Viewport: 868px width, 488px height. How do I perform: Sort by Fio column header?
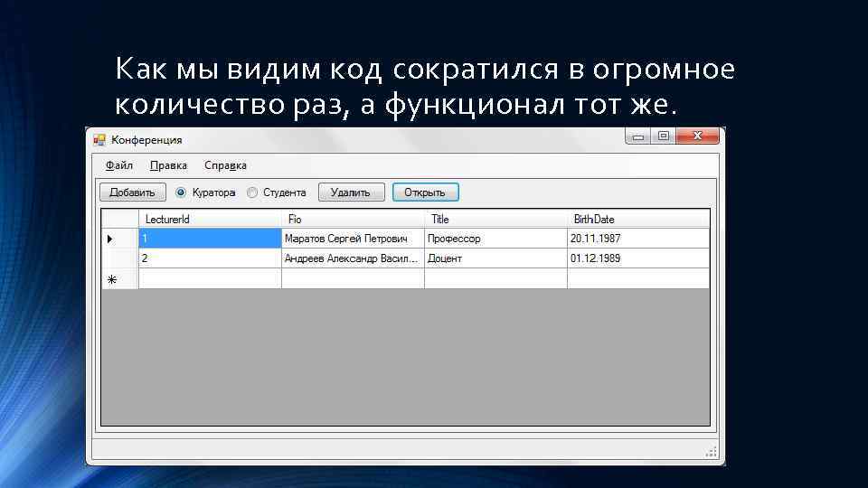coord(353,219)
